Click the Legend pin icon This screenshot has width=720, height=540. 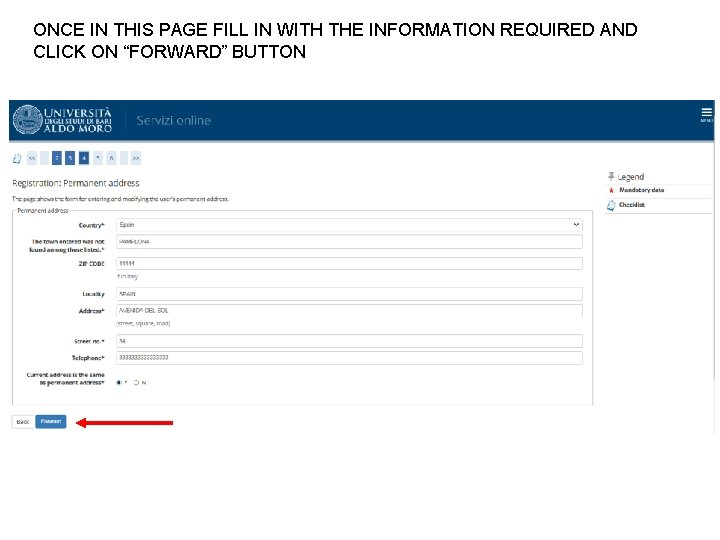click(611, 176)
